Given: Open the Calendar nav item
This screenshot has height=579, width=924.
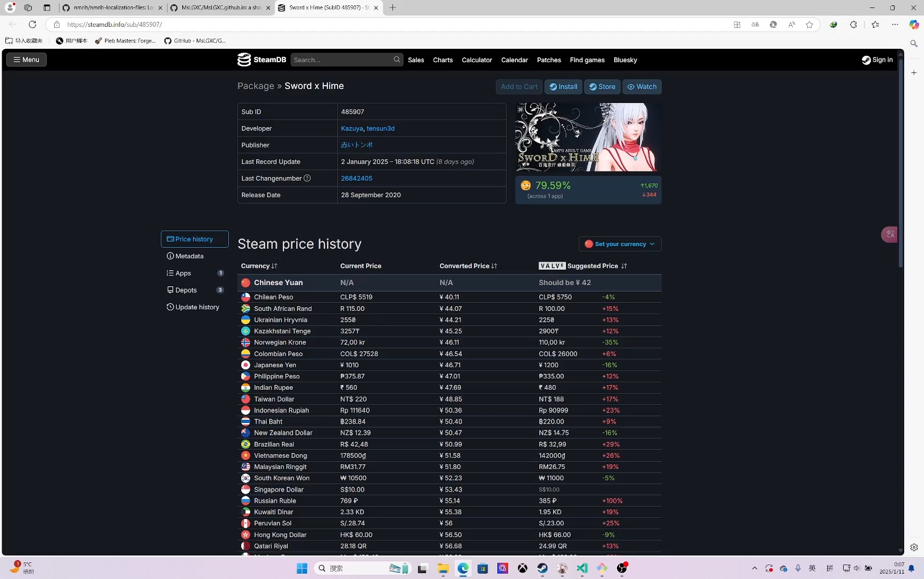Looking at the screenshot, I should 515,60.
